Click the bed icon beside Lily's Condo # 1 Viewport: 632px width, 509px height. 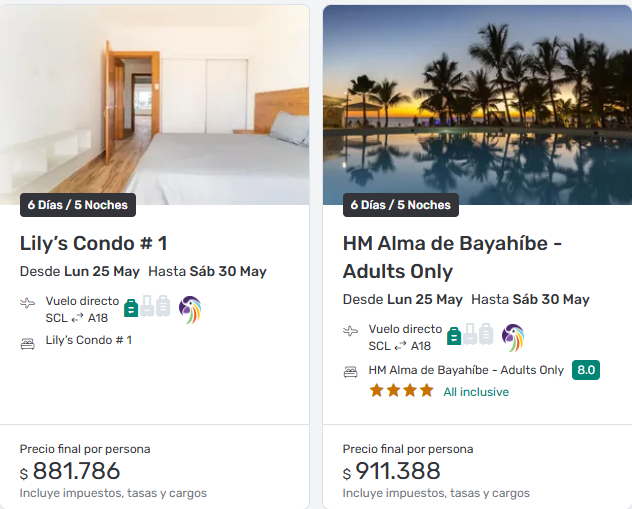click(x=27, y=343)
